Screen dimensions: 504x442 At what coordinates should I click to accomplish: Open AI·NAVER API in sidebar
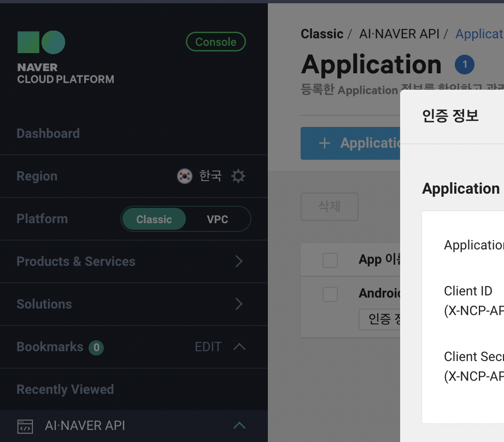pyautogui.click(x=134, y=426)
